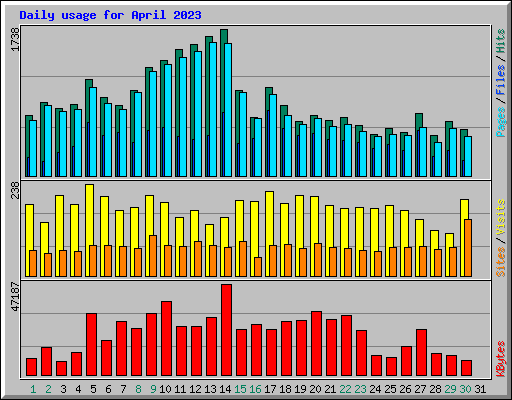512x400 pixels.
Task: Click day 3 on the x-axis
Action: coord(63,389)
